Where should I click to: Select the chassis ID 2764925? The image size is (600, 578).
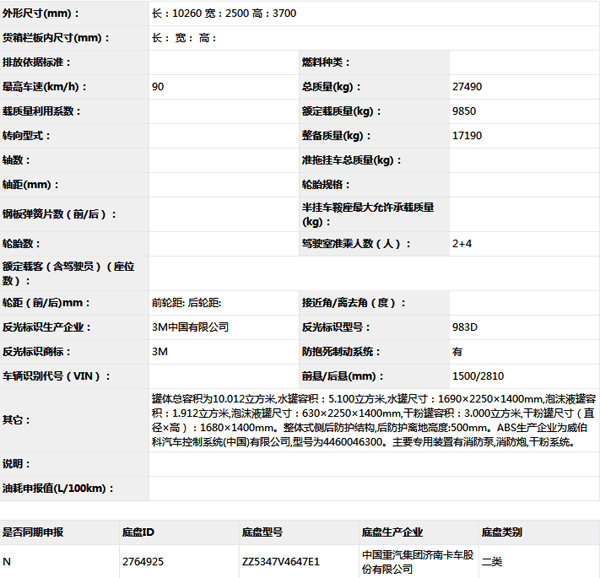(145, 561)
